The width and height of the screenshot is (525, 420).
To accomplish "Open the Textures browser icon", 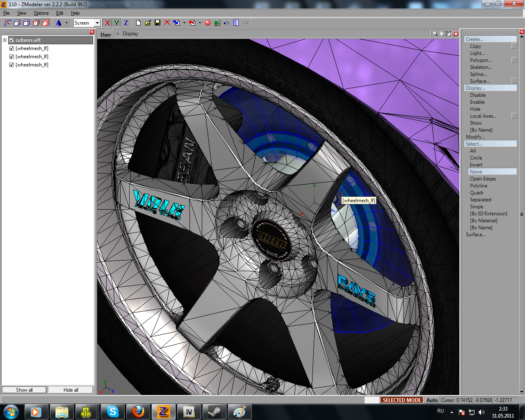I will click(x=217, y=23).
